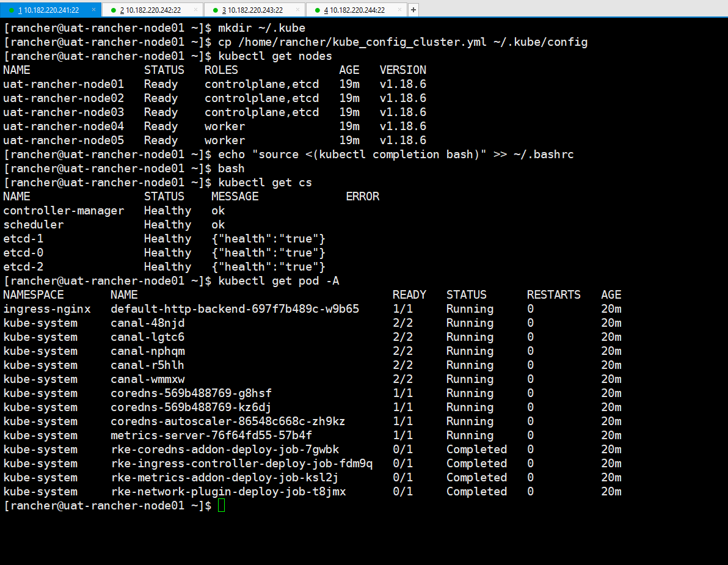Close the 10.182.220.244:22 tab
The image size is (728, 565).
[400, 9]
